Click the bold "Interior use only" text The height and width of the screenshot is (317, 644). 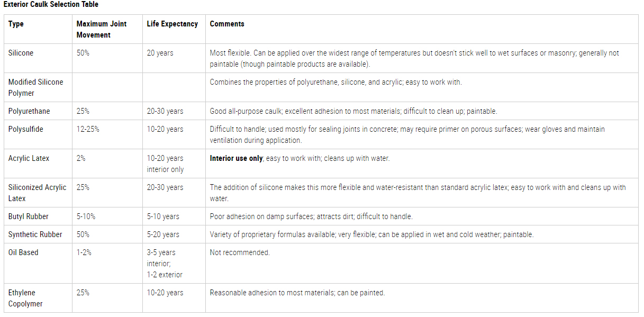point(236,158)
